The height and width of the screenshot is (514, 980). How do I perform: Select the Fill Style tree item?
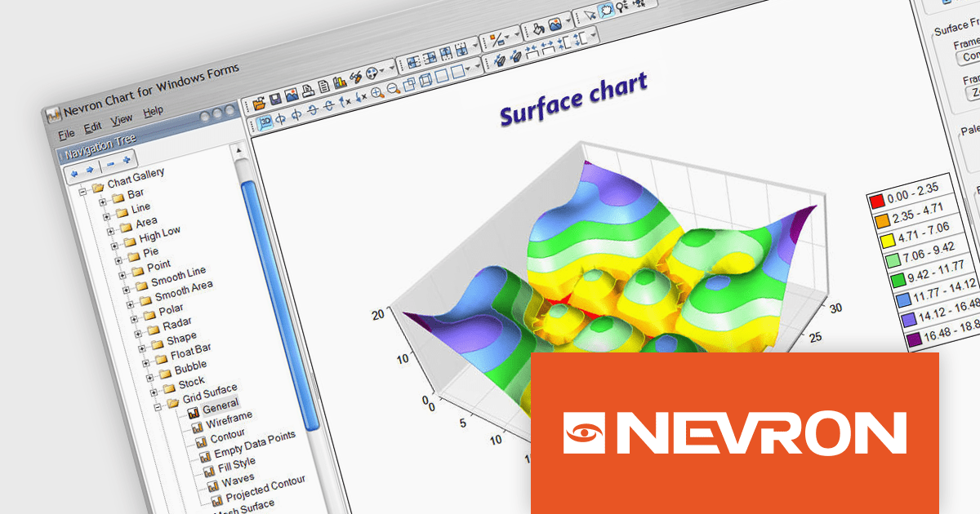pyautogui.click(x=236, y=466)
